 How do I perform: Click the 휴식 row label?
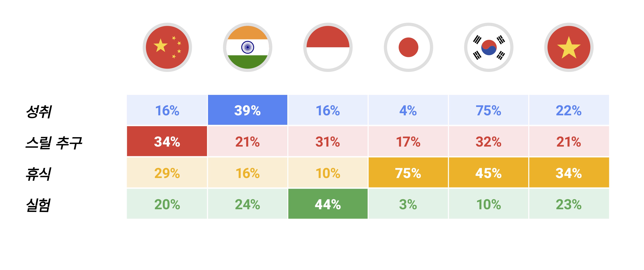click(38, 174)
